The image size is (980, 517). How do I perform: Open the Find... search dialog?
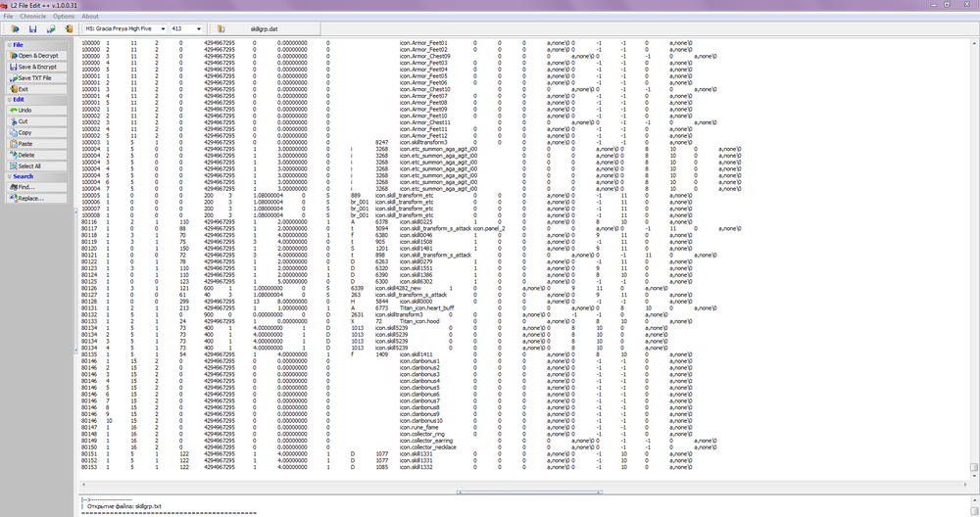pyautogui.click(x=24, y=187)
